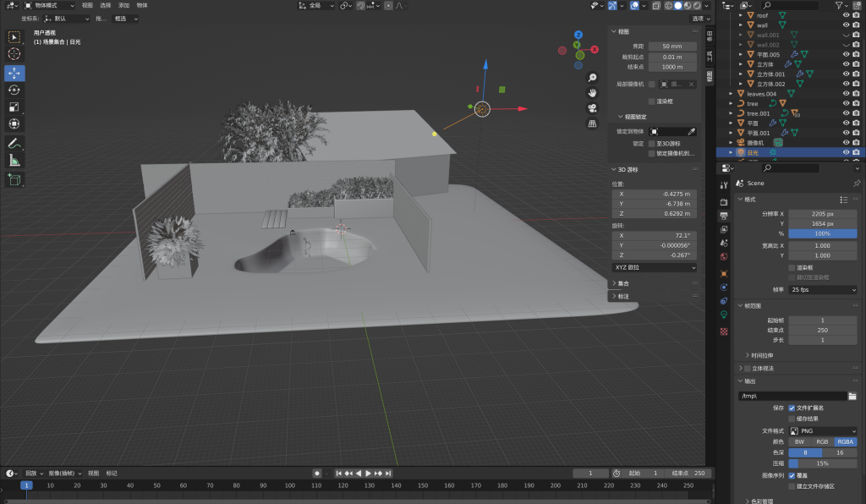Toggle orthographic grid view icon in viewport
The height and width of the screenshot is (504, 866).
point(593,123)
